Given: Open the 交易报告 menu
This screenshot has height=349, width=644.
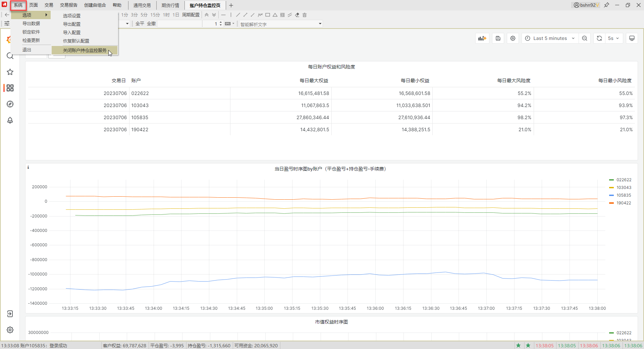Looking at the screenshot, I should point(69,5).
